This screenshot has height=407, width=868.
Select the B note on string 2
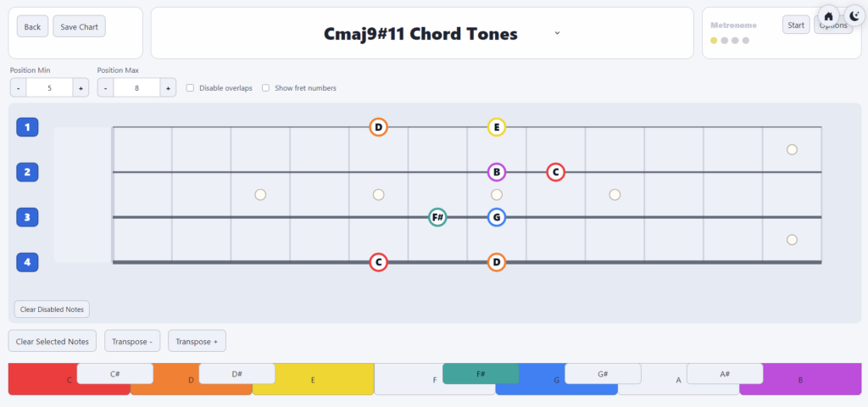pos(497,172)
